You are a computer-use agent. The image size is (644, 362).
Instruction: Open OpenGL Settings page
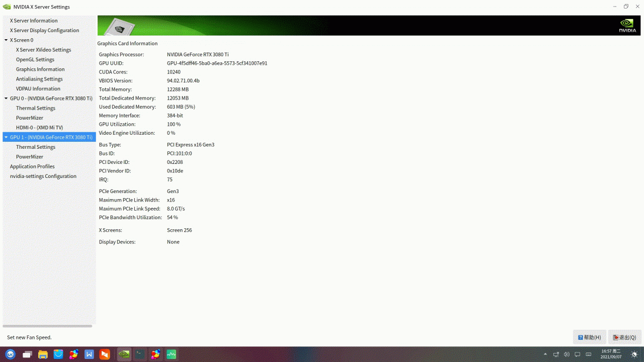coord(35,59)
